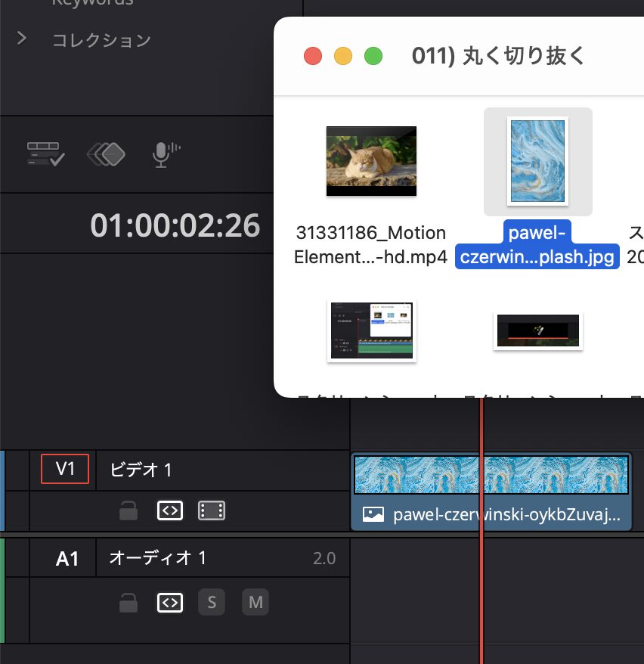Click the highlighted pawel-czerwin...plash.jpg filename
The height and width of the screenshot is (664, 644).
[537, 245]
